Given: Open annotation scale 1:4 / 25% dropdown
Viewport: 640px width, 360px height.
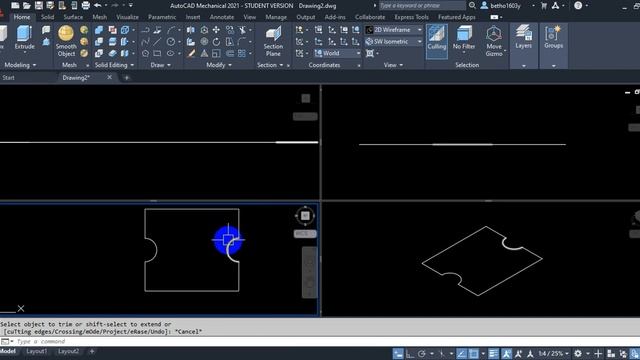Looking at the screenshot, I should tap(553, 354).
